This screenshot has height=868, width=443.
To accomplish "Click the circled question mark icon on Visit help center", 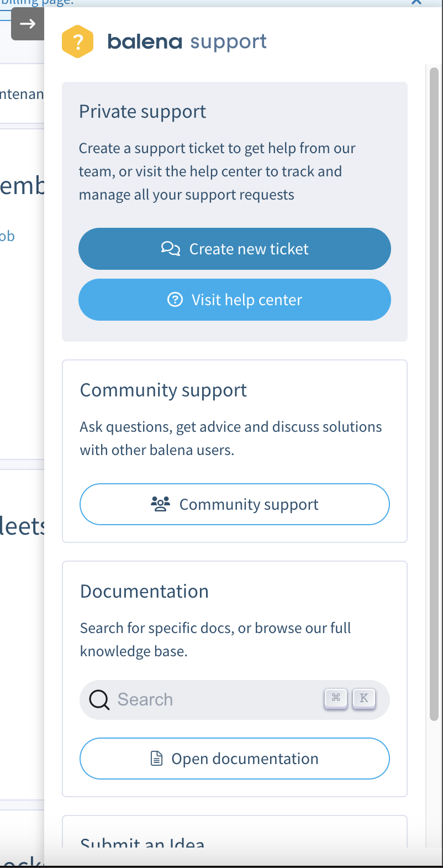I will click(x=175, y=300).
